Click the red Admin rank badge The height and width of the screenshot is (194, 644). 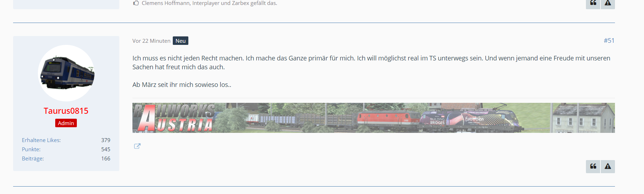point(66,123)
